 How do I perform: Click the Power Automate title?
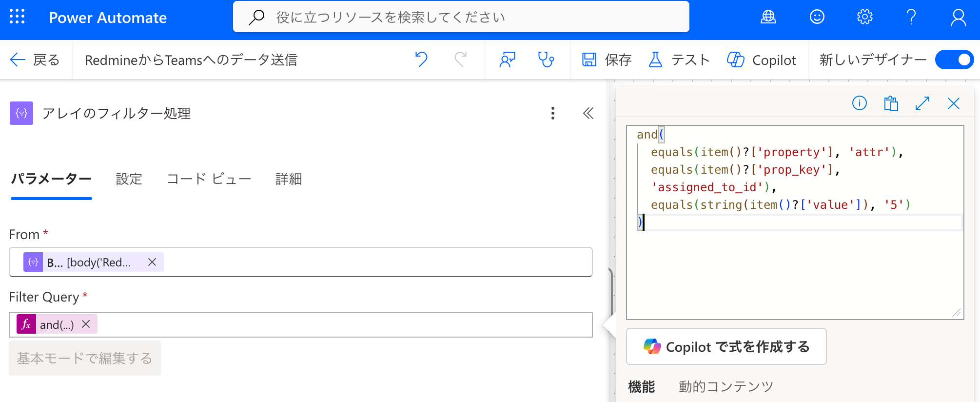[x=108, y=18]
